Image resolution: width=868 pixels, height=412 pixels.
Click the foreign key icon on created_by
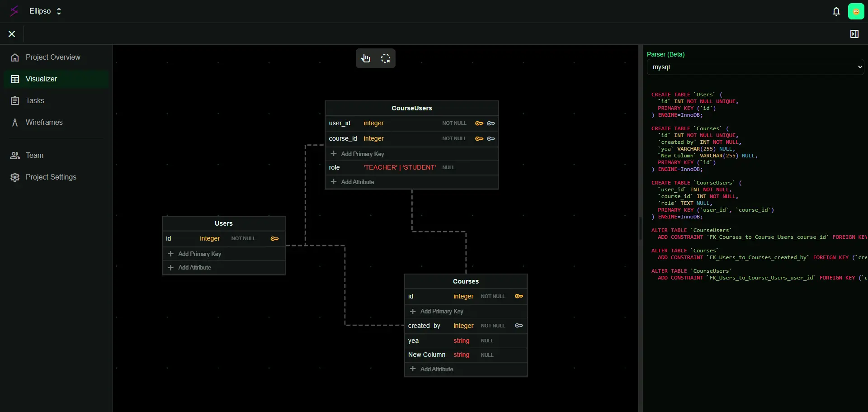tap(519, 326)
